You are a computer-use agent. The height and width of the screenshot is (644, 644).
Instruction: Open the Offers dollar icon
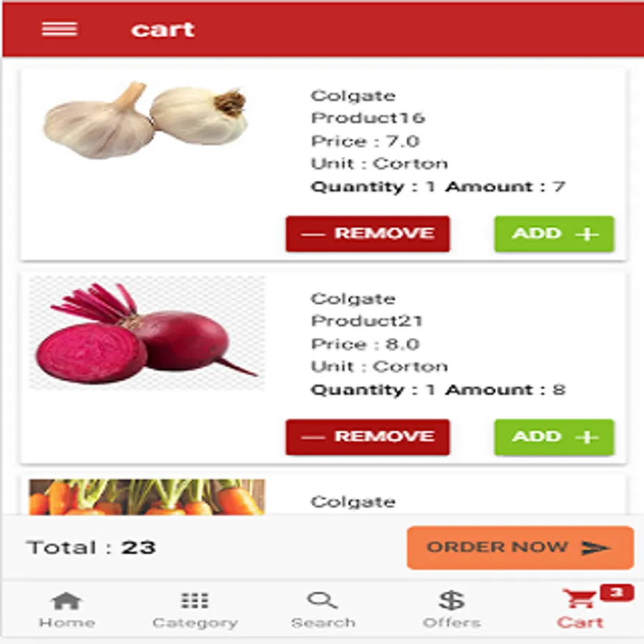[452, 600]
